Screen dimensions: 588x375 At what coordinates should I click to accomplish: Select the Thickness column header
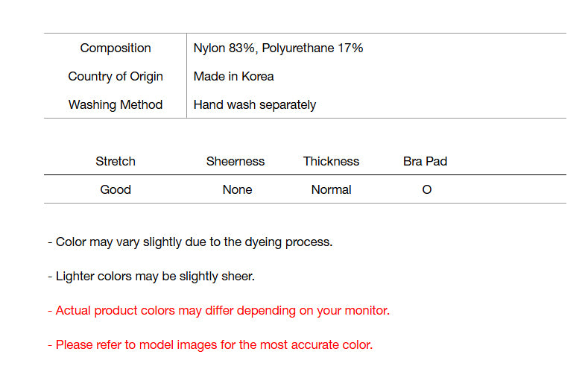tap(331, 162)
